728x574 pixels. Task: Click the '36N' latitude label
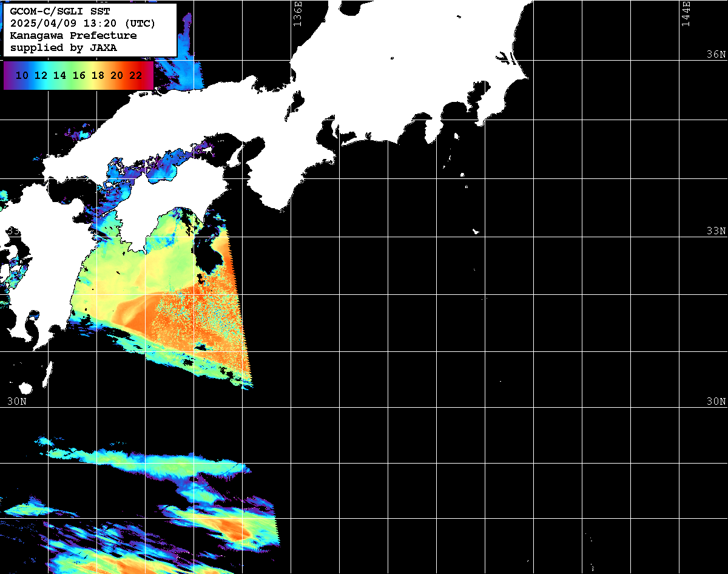tap(716, 55)
